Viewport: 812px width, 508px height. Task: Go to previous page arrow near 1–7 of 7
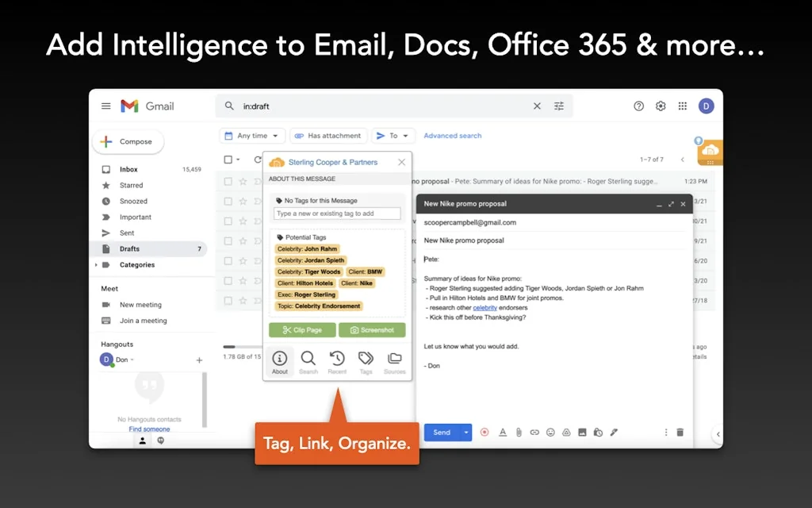[x=683, y=160]
